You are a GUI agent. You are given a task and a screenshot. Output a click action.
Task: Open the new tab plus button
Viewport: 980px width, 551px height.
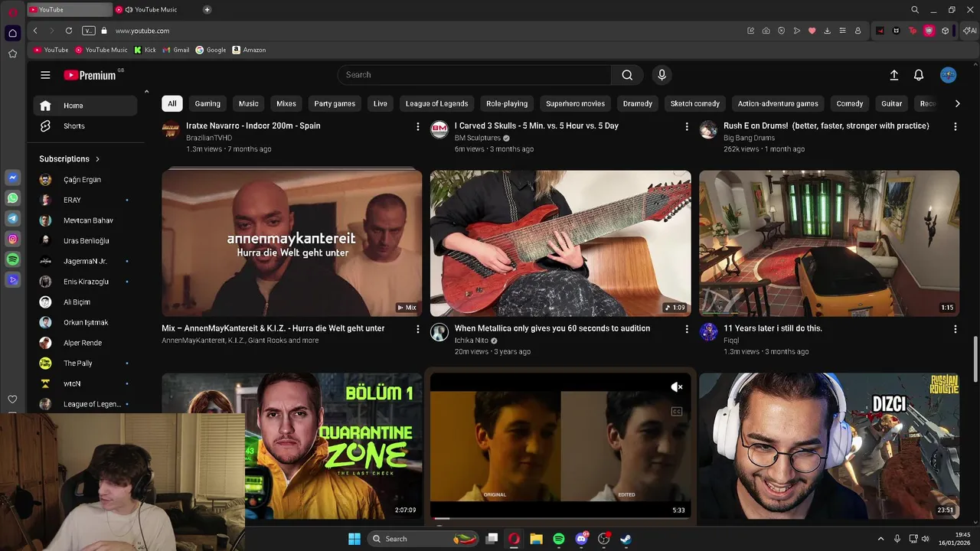(207, 10)
